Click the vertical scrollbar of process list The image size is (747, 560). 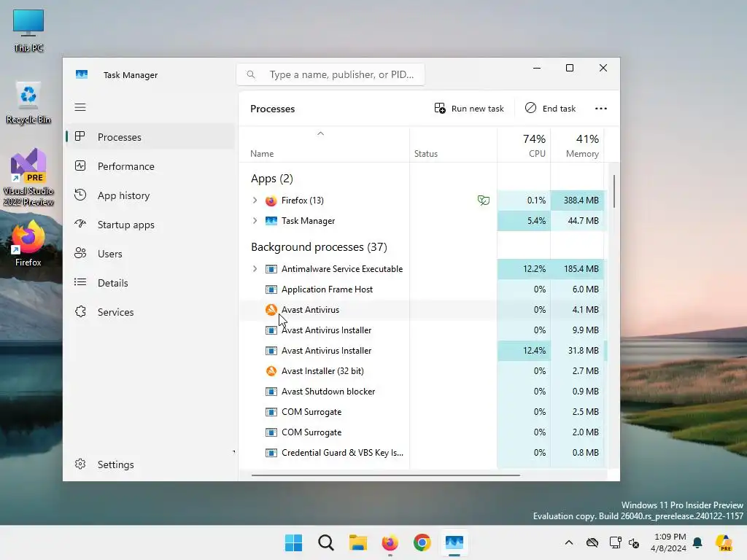614,192
